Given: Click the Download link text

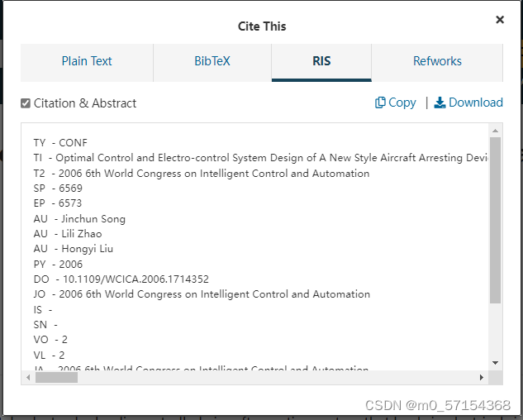Looking at the screenshot, I should tap(476, 103).
